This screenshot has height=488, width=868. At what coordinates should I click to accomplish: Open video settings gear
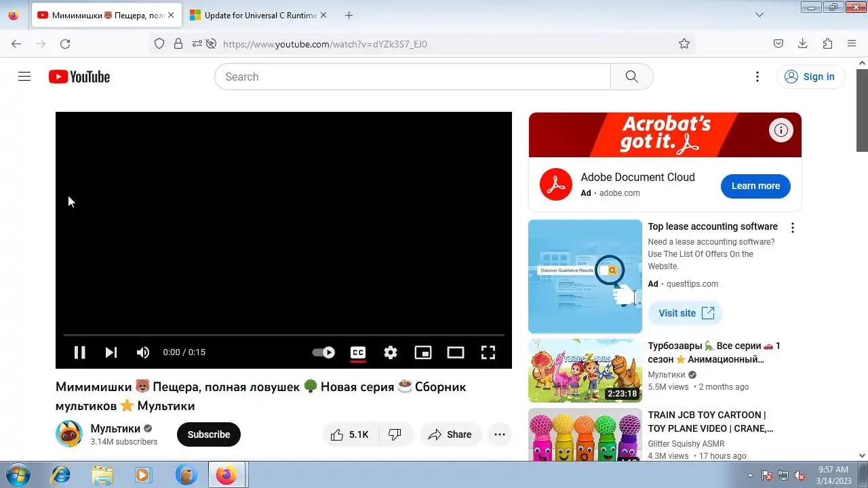coord(391,352)
